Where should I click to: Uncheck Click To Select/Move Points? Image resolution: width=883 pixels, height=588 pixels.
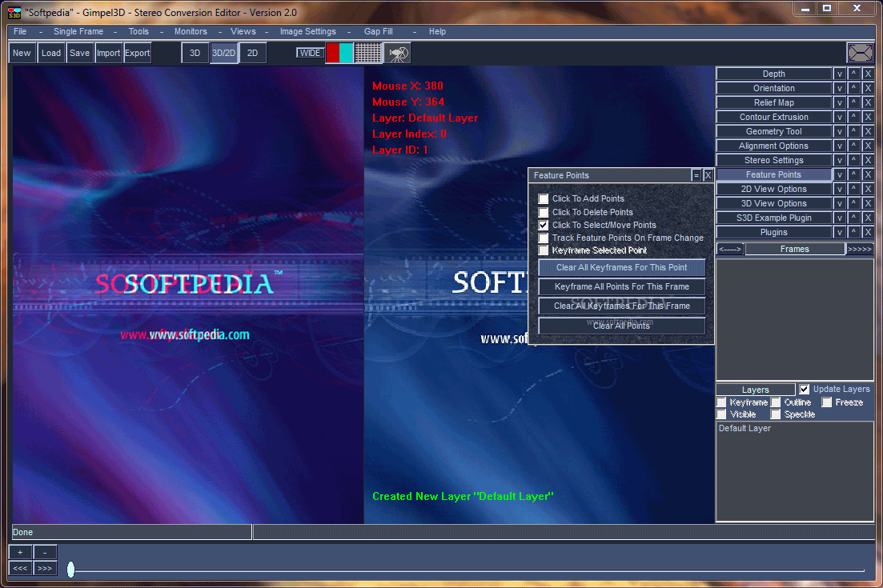(x=544, y=225)
